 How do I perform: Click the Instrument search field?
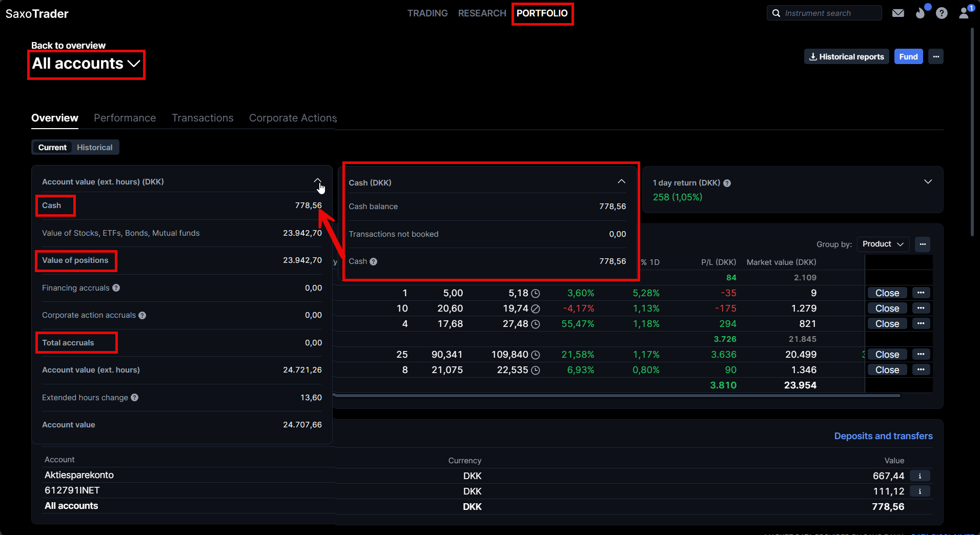825,13
